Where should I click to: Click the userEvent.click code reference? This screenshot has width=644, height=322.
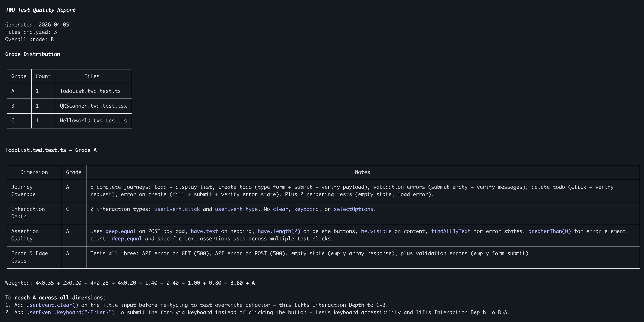pos(177,209)
